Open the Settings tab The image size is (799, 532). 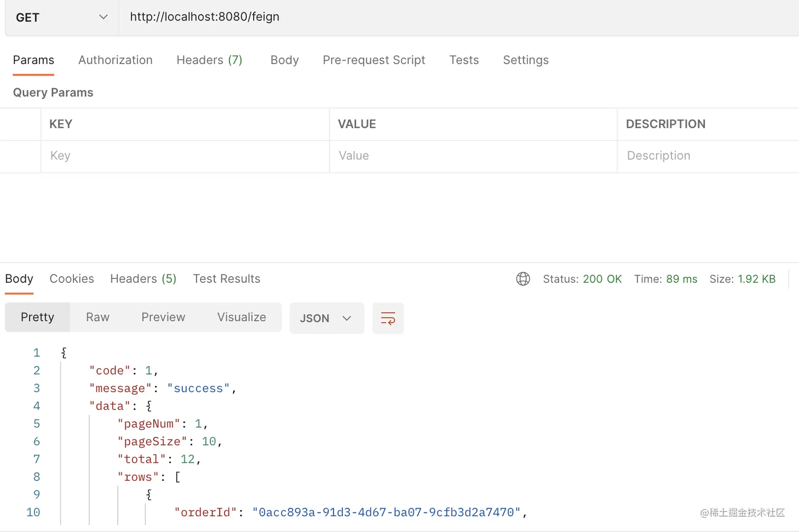[526, 60]
